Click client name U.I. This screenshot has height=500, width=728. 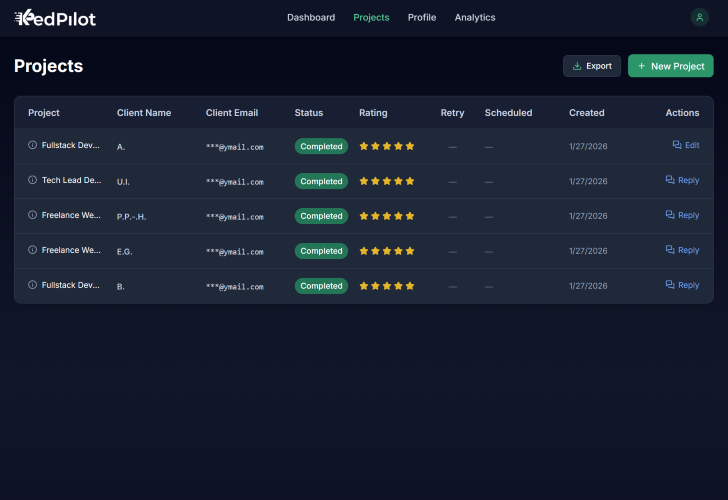click(x=123, y=182)
